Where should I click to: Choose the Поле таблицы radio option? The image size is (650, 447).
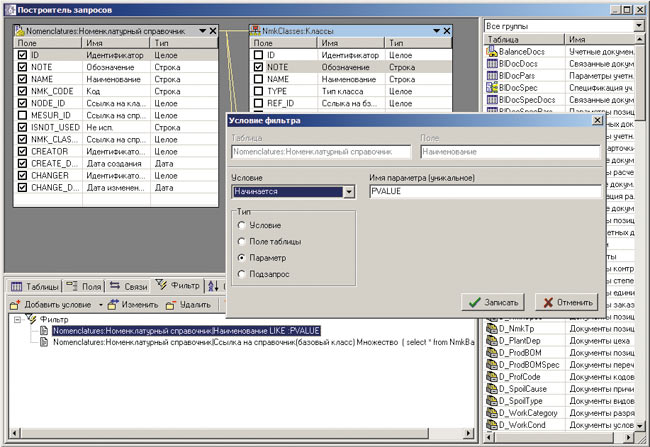(241, 242)
